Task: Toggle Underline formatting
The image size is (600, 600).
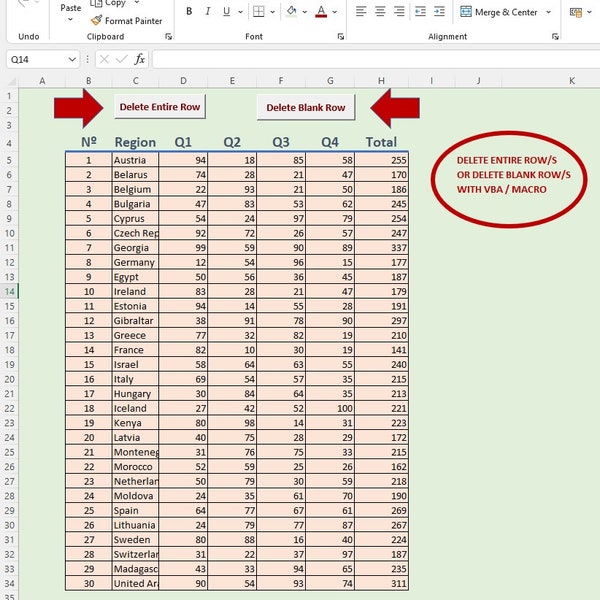Action: 226,12
